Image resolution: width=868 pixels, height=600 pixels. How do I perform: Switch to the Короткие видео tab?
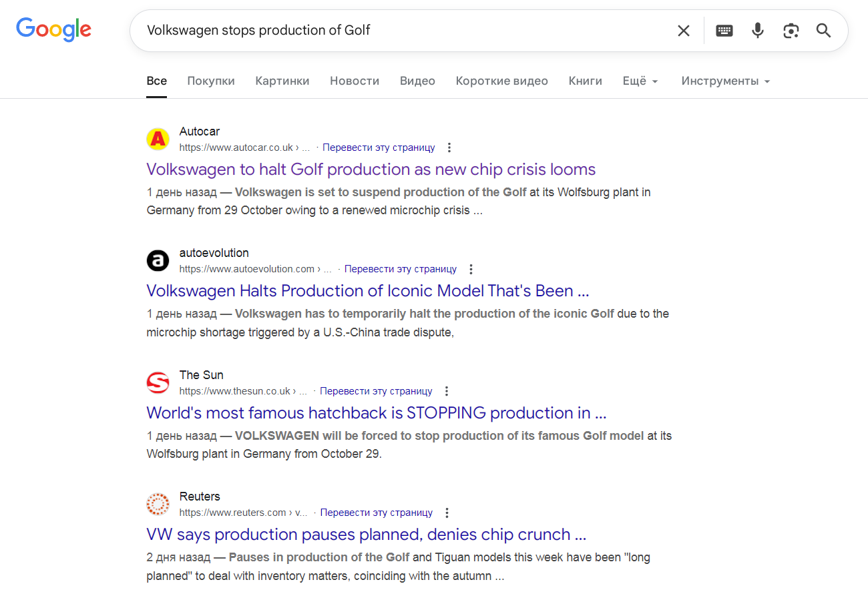tap(502, 81)
